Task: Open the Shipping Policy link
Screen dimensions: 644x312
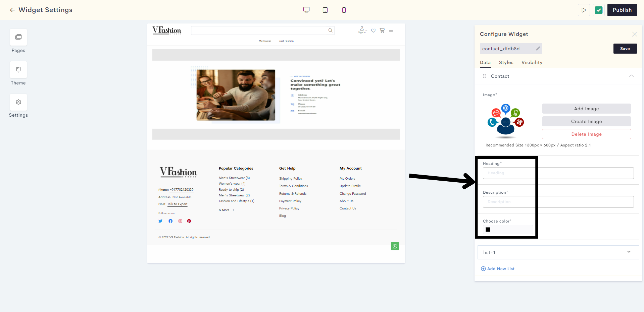Action: tap(291, 179)
